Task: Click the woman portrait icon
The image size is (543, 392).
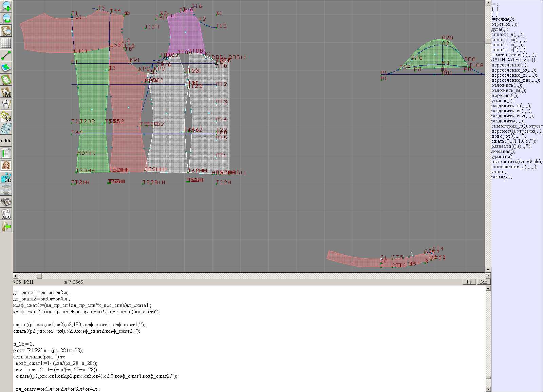Action: (6, 165)
